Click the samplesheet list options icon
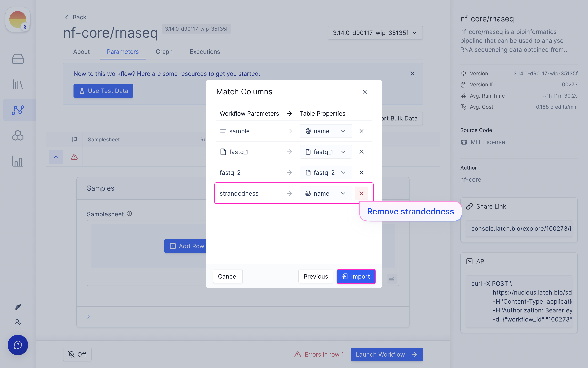588x368 pixels. 392,279
